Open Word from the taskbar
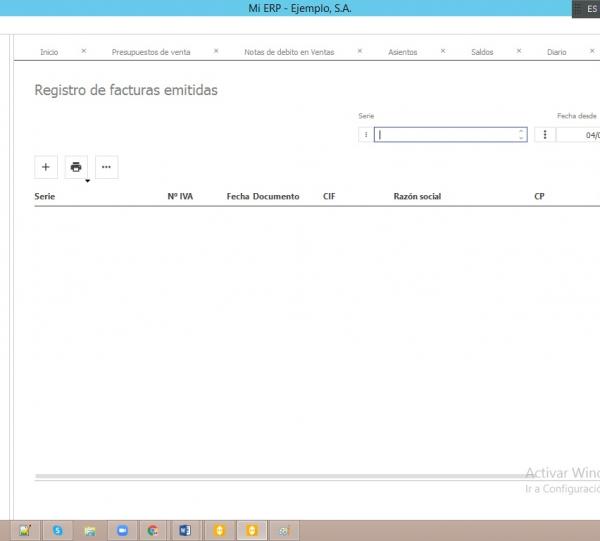600x541 pixels. pyautogui.click(x=185, y=530)
